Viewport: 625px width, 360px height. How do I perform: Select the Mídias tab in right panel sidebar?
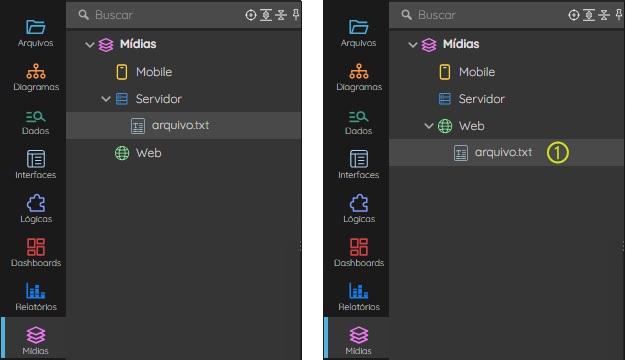coord(357,339)
